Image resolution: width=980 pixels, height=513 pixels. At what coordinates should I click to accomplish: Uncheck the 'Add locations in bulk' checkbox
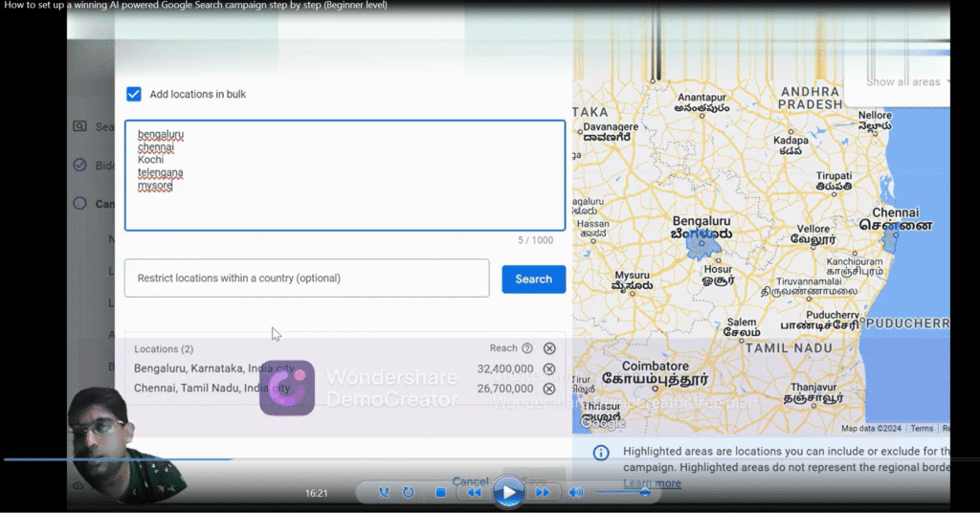134,94
